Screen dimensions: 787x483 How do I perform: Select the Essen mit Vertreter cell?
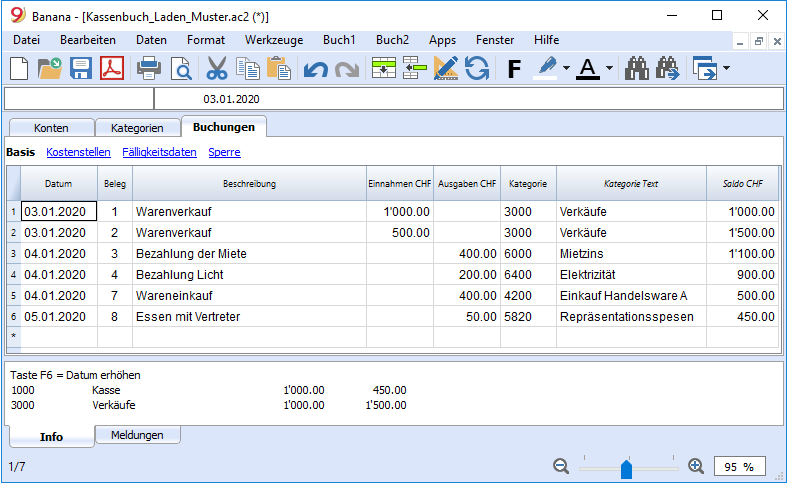[249, 317]
